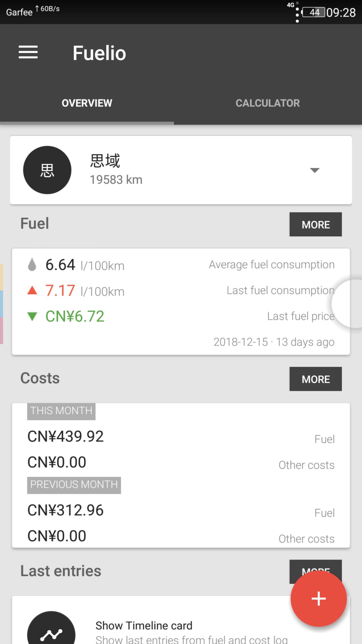Open More for the Costs section

pyautogui.click(x=315, y=379)
